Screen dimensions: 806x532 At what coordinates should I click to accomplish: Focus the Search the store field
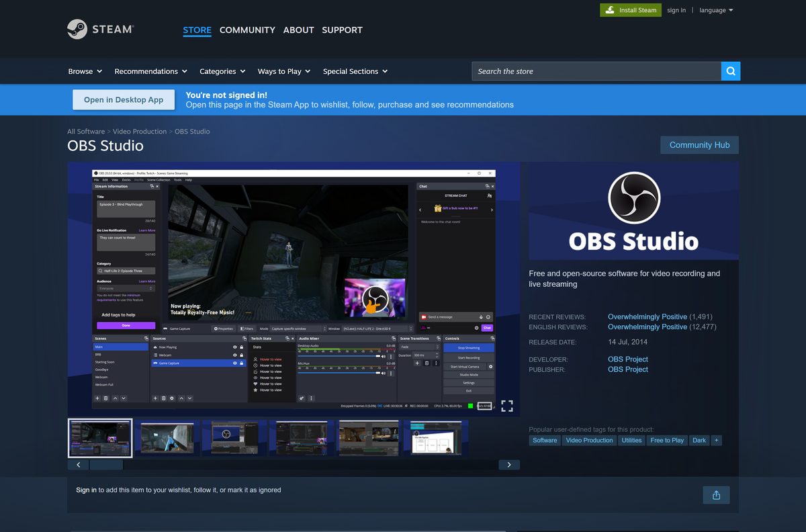596,71
